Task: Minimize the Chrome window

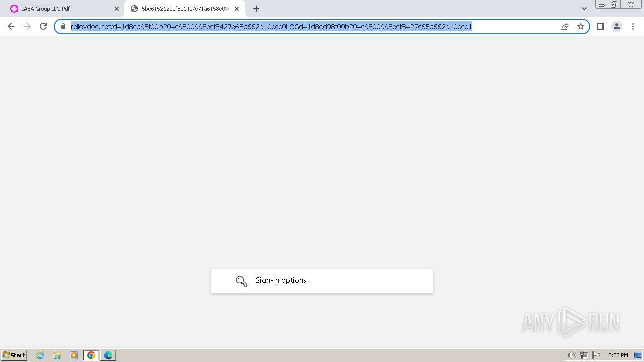Action: 601,5
